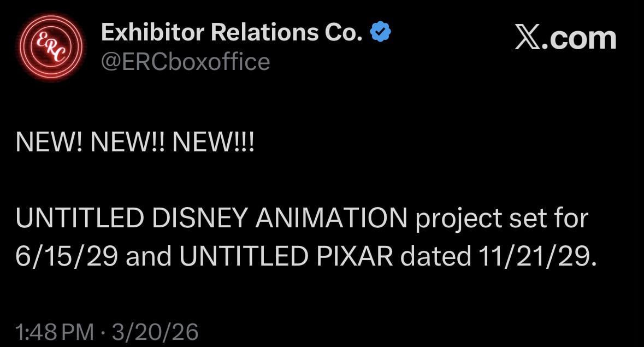644x347 pixels.
Task: Click the X logo in the watermark
Action: coord(528,39)
